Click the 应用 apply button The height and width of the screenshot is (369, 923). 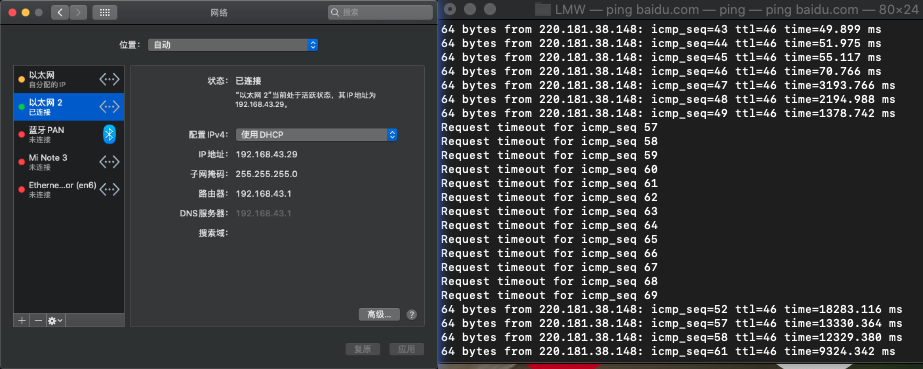tap(407, 349)
